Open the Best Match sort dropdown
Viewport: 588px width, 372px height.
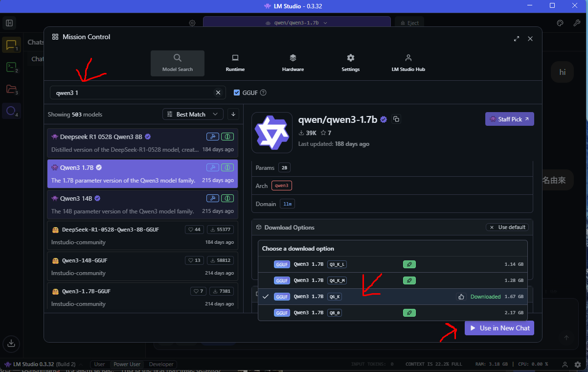[192, 114]
